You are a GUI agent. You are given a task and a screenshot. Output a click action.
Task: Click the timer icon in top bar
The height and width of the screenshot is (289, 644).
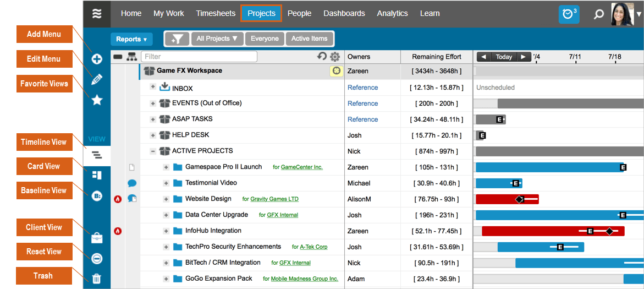pos(569,14)
